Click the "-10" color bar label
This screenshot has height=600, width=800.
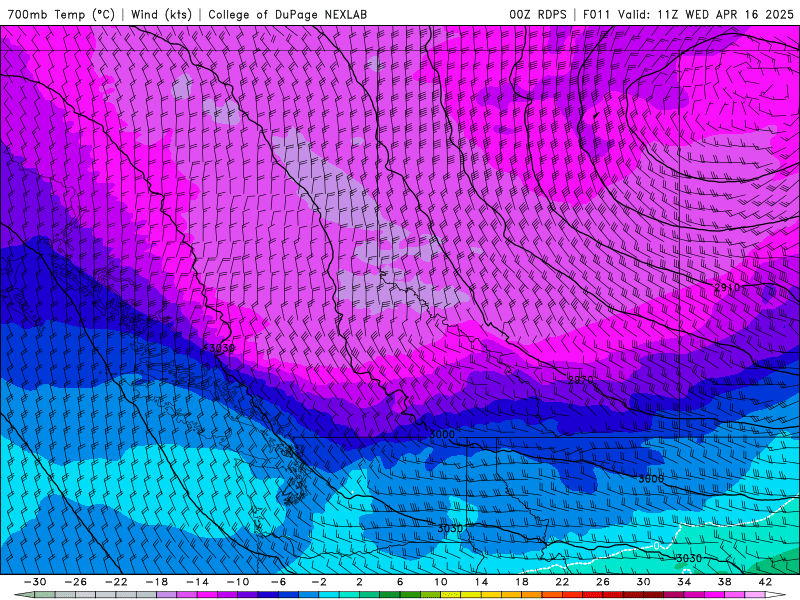point(238,582)
